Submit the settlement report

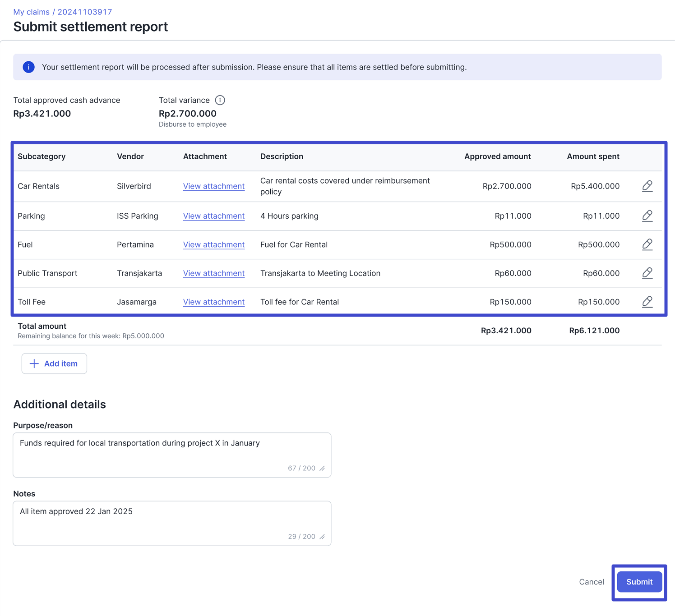[639, 582]
